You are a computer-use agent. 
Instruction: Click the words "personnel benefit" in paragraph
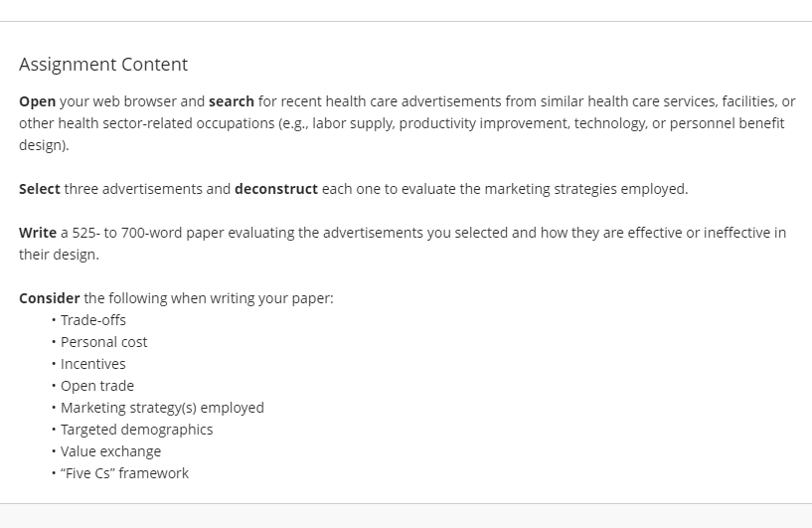[728, 123]
